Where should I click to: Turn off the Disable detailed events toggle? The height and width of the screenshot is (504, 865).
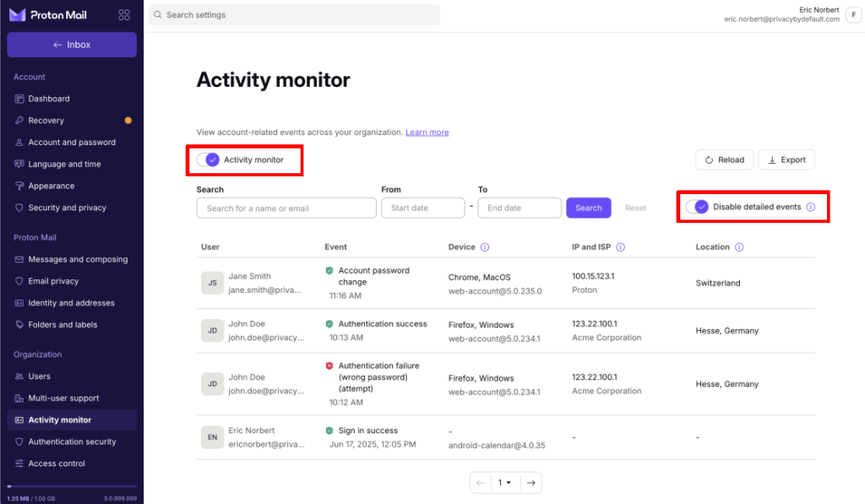coord(697,206)
